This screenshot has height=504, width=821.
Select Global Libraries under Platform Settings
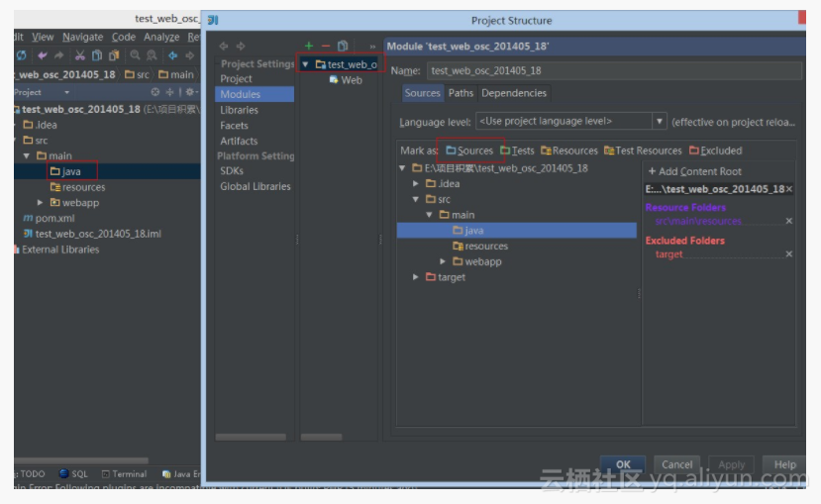(255, 186)
